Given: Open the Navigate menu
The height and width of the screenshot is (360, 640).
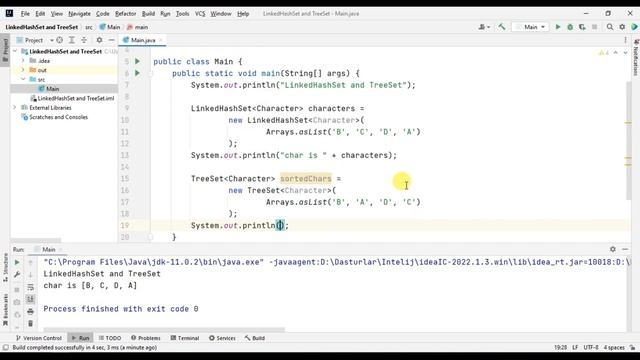Looking at the screenshot, I should [x=79, y=13].
